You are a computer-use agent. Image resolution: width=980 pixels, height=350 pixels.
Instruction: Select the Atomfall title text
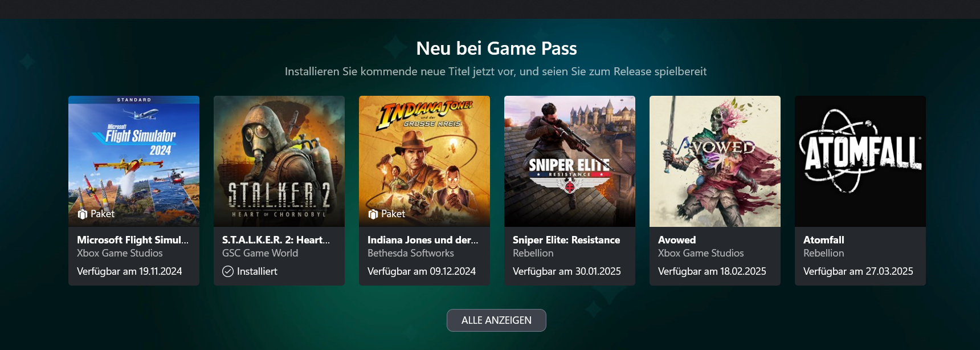[824, 240]
